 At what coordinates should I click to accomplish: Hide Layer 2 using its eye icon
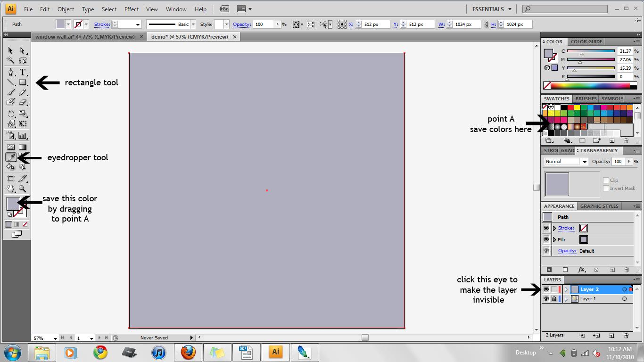pyautogui.click(x=546, y=289)
